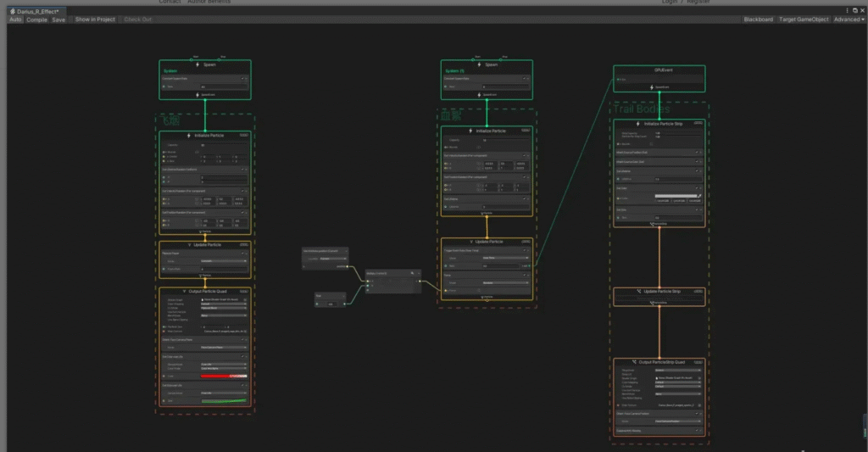Uncheck the Trigger Event Rate block

(524, 250)
